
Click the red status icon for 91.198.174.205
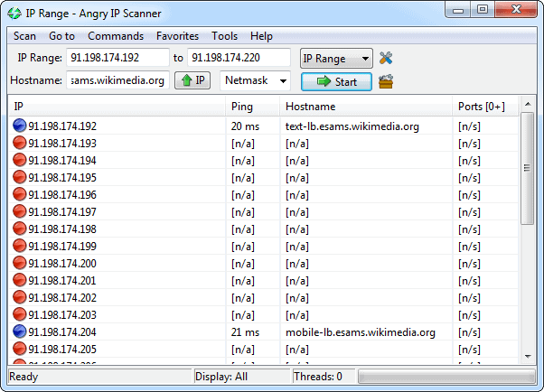click(20, 349)
